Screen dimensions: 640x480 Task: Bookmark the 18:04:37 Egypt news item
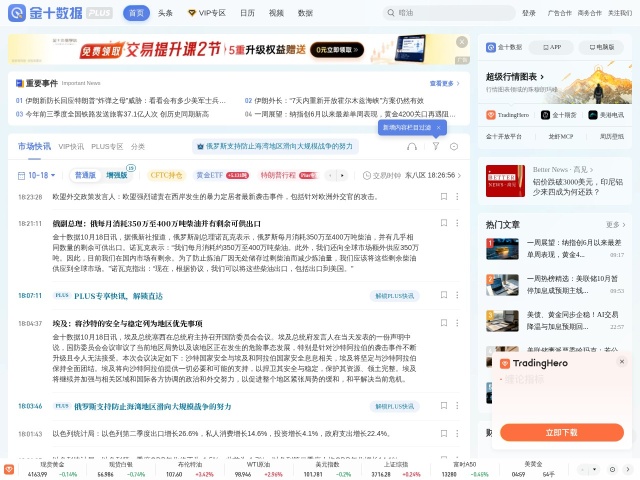444,323
